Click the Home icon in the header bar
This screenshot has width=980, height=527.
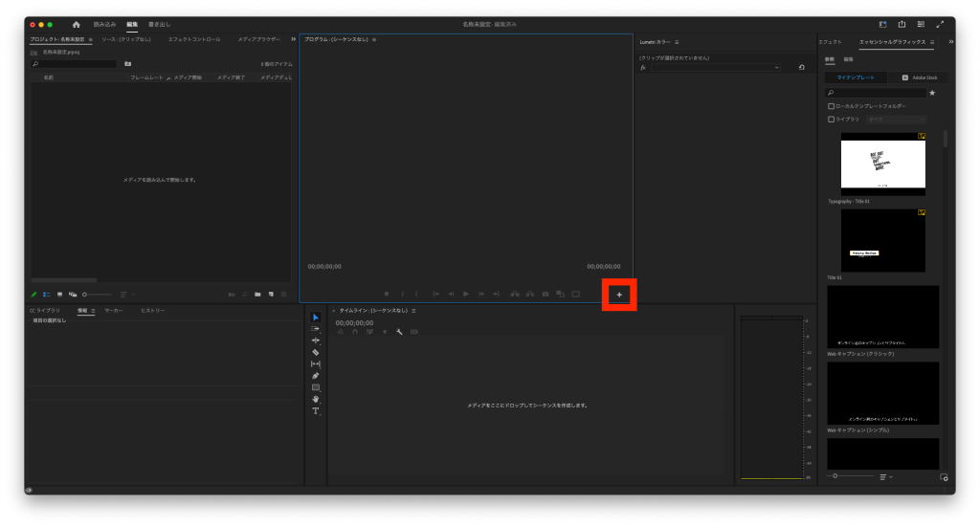76,24
